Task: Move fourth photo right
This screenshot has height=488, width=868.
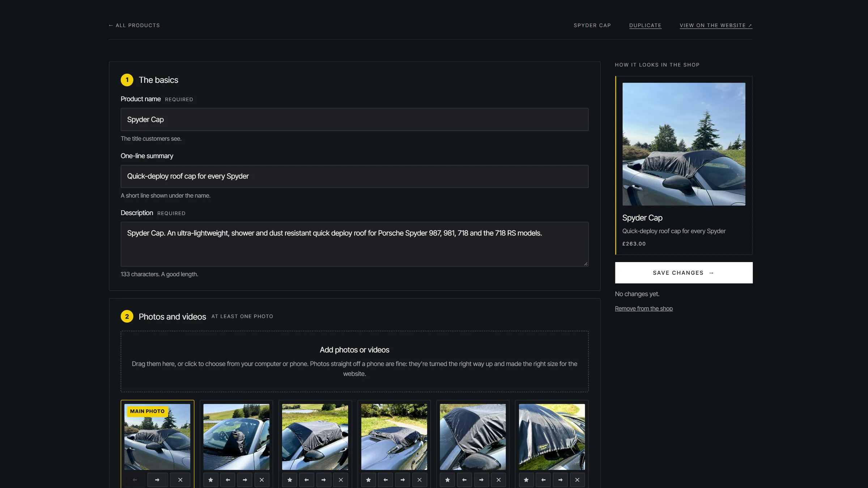Action: 403,480
